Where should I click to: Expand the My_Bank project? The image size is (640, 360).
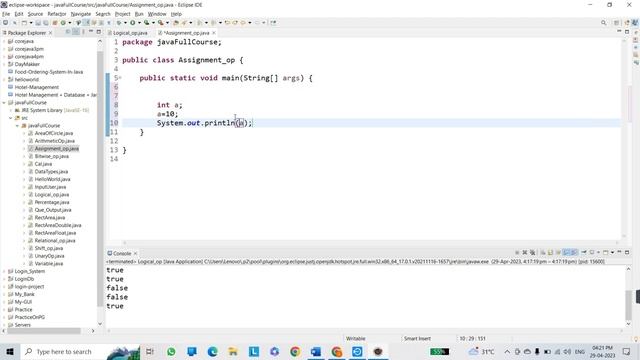click(x=4, y=294)
